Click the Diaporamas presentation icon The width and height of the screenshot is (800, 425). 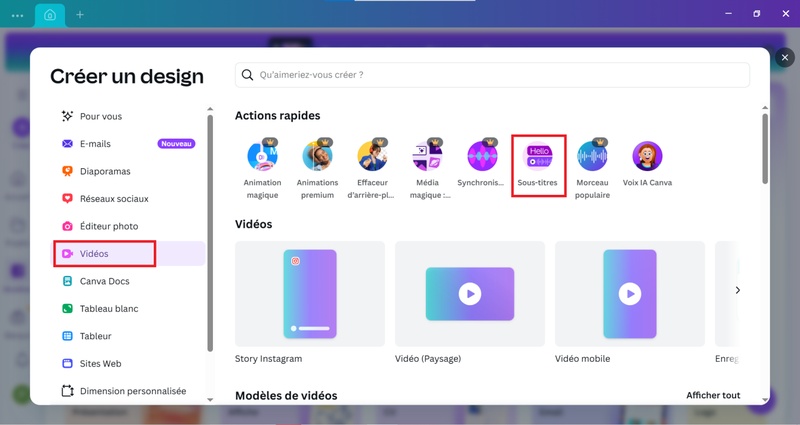(x=67, y=171)
